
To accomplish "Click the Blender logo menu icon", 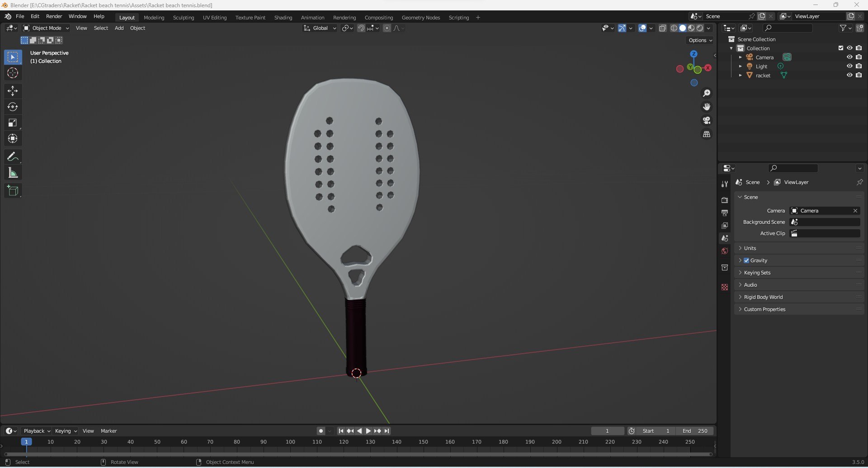I will tap(8, 16).
